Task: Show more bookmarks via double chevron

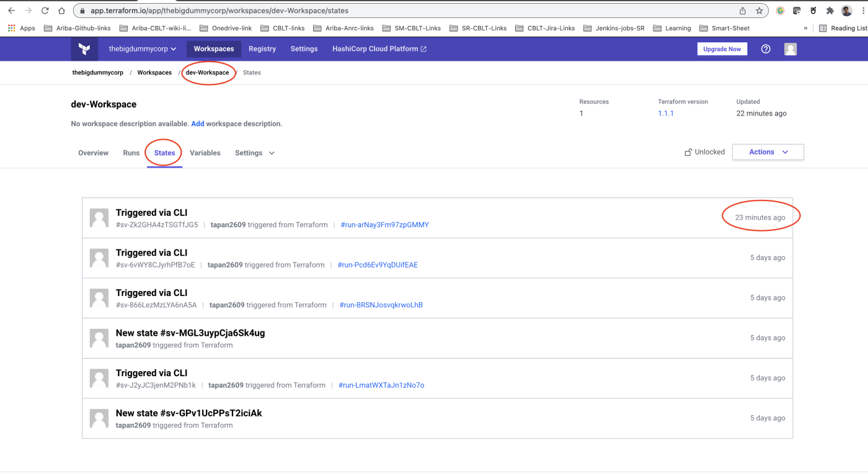Action: pos(805,28)
